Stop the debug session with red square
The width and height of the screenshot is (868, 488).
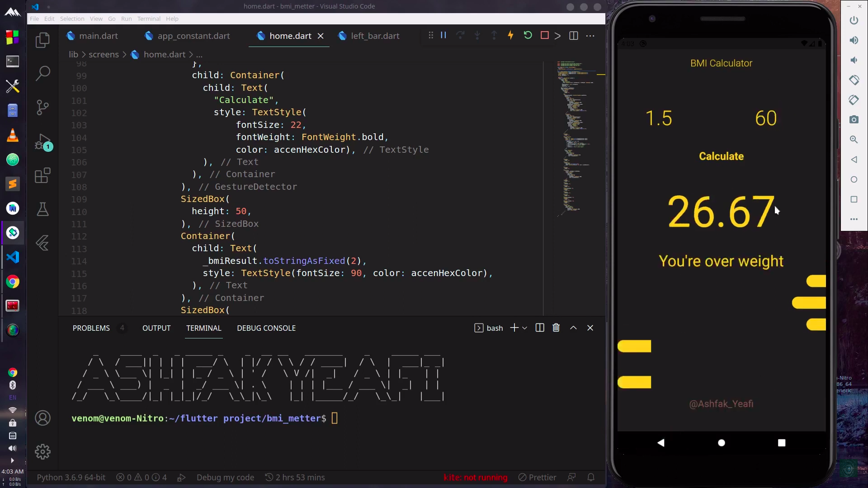544,35
